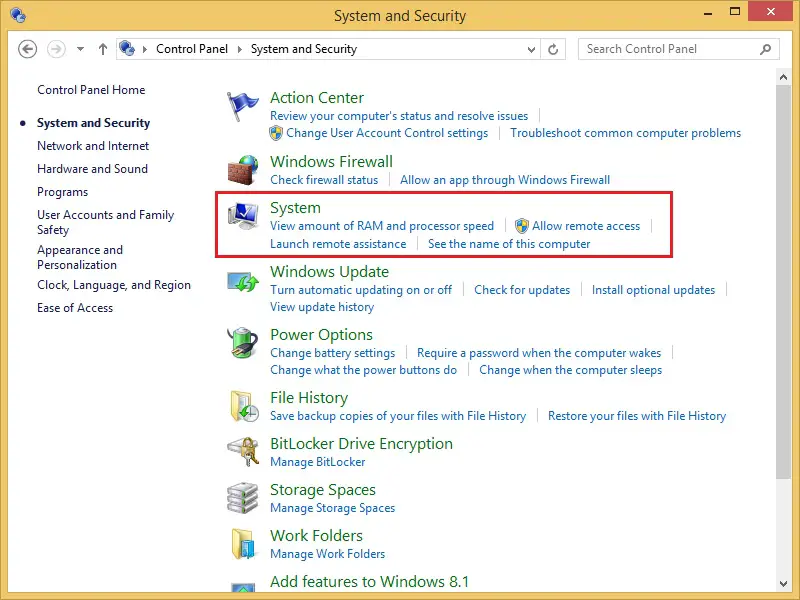The height and width of the screenshot is (600, 800).
Task: Click the Work Folders icon
Action: 243,544
